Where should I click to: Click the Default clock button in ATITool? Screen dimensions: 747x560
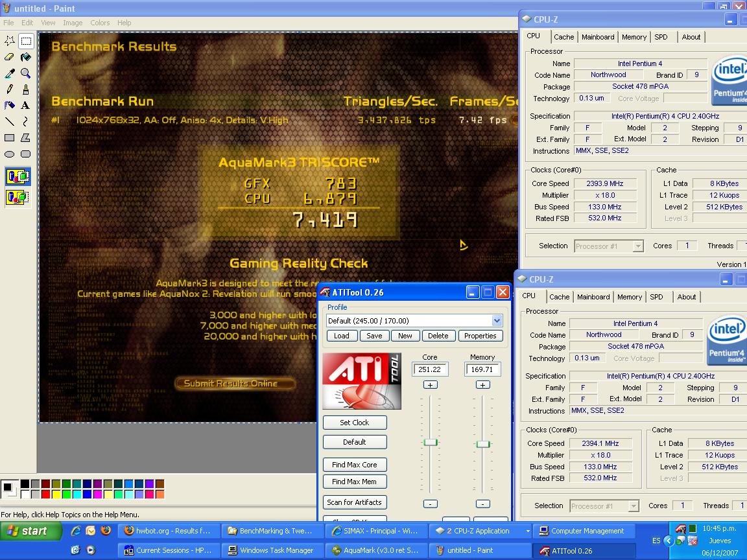coord(355,443)
